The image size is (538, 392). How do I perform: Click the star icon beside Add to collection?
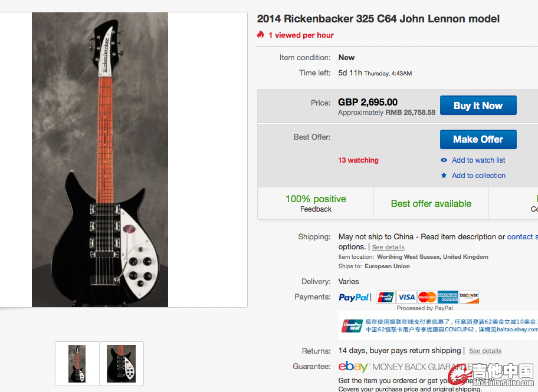(444, 176)
